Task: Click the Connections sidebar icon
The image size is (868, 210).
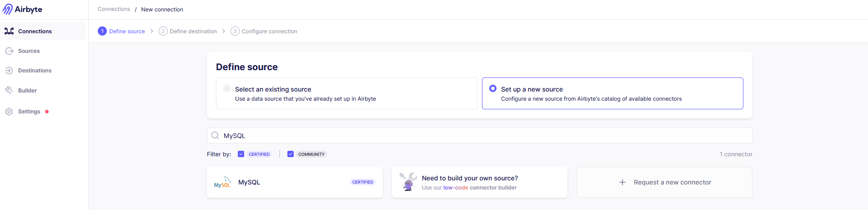Action: click(9, 31)
